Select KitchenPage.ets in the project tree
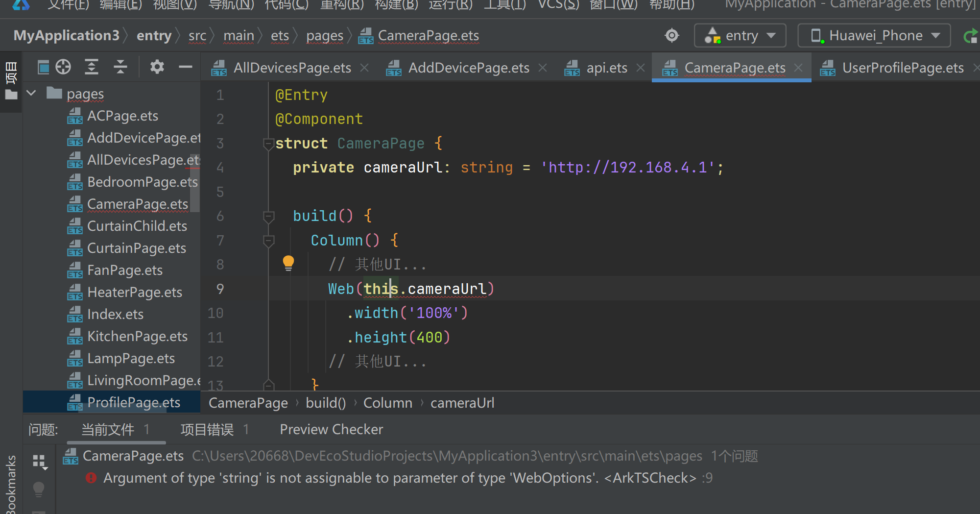The image size is (980, 514). [137, 336]
